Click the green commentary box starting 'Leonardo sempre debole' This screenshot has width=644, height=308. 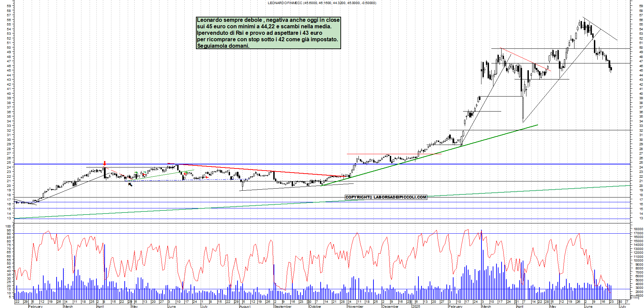tap(269, 33)
